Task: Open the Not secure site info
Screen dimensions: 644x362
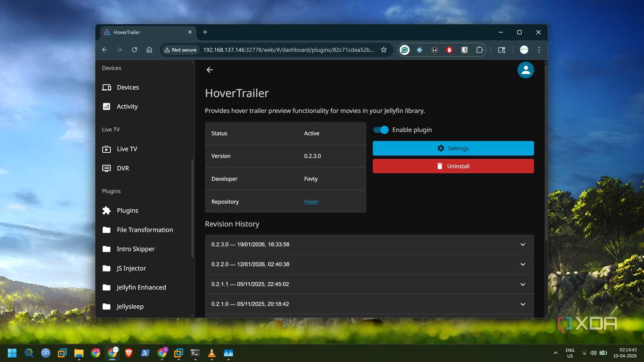Action: click(x=180, y=50)
